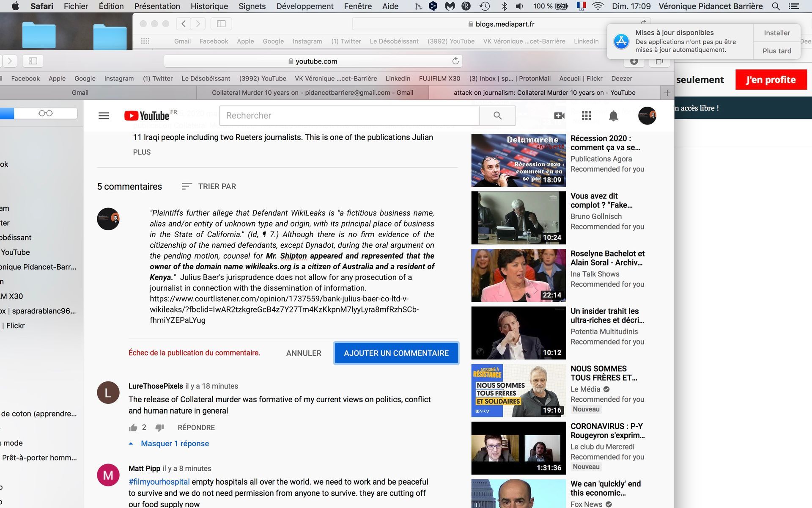Dislike the LureThosePixels comment

point(159,428)
